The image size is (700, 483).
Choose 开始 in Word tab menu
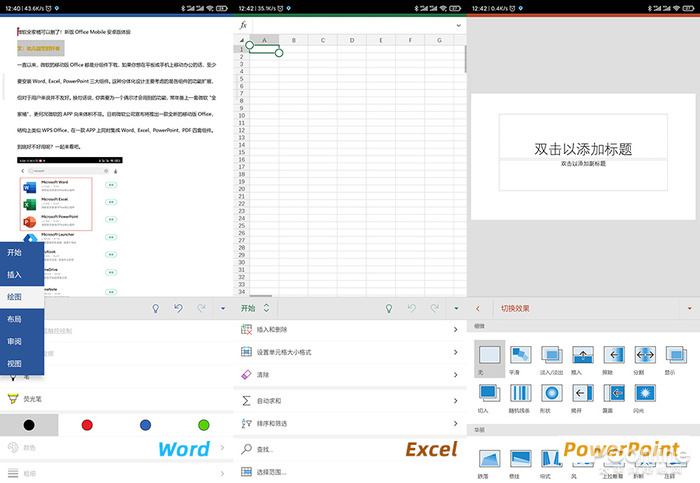14,253
